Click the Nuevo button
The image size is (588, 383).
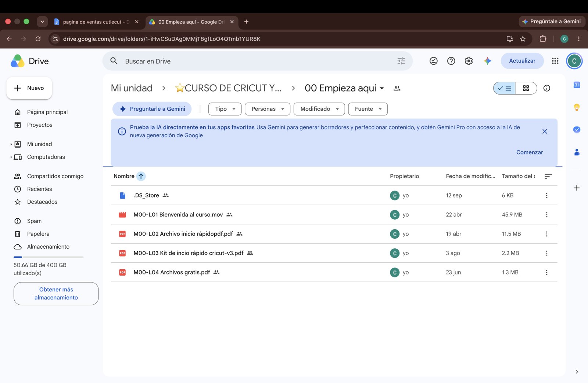pos(29,88)
